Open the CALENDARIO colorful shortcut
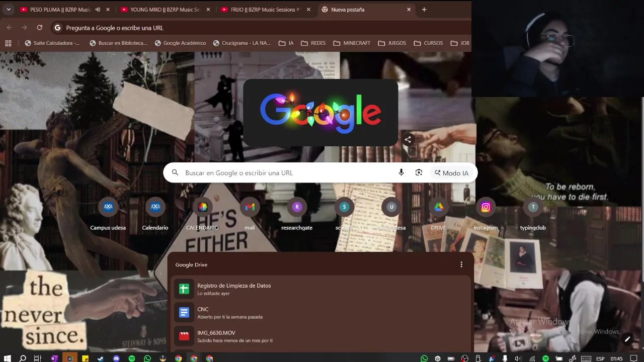The width and height of the screenshot is (644, 362). pos(202,214)
